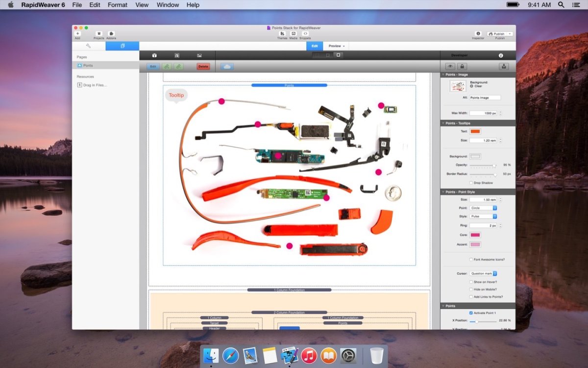Enable Font Awesome Icons checkbox
This screenshot has width=588, height=368.
(471, 260)
